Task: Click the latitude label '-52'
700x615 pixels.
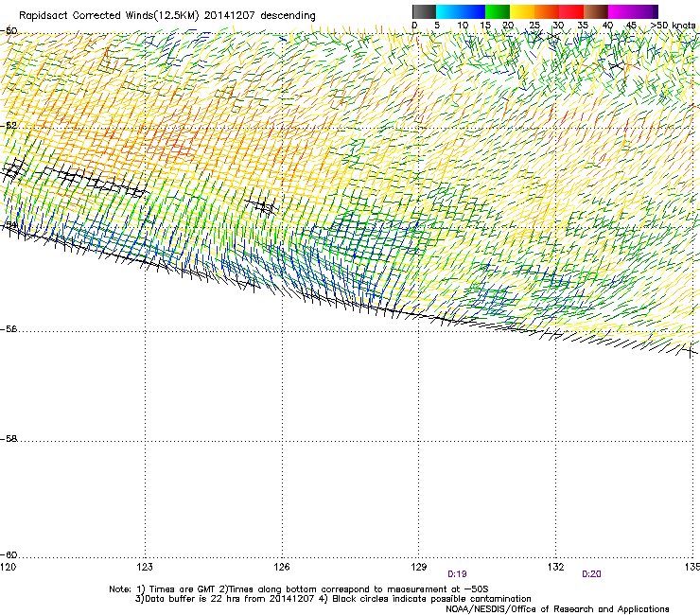Action: coord(9,126)
